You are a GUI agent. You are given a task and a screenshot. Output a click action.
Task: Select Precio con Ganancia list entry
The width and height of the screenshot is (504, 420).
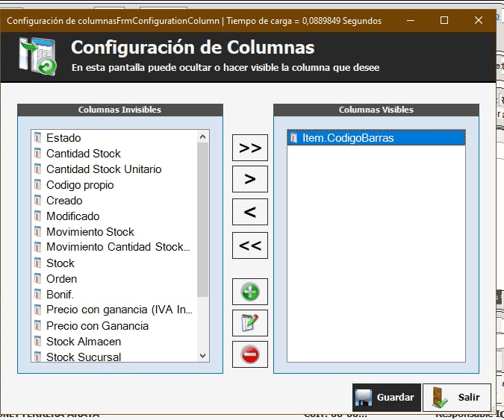click(x=97, y=326)
